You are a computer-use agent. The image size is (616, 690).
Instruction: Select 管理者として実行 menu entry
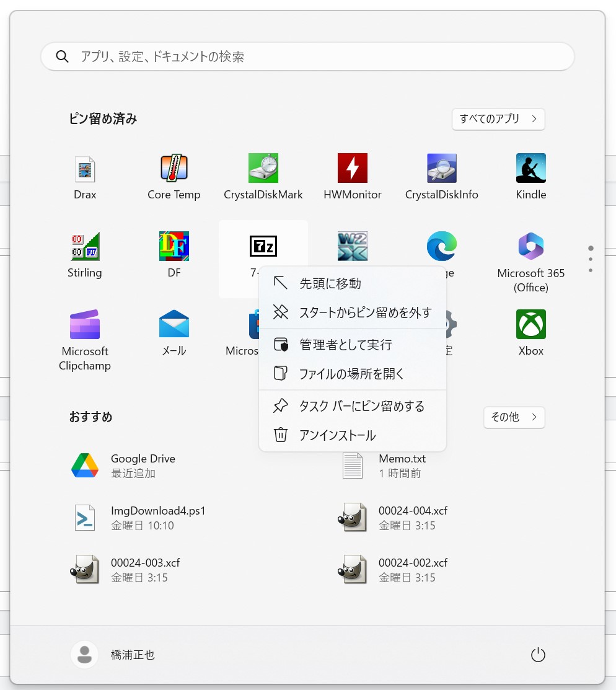353,345
